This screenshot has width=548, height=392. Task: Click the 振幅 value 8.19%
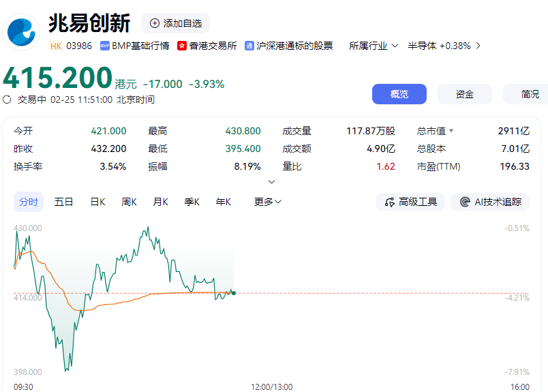click(x=247, y=166)
